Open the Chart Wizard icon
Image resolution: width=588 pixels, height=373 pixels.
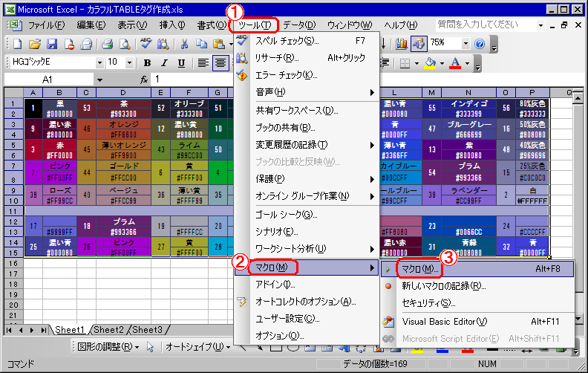pyautogui.click(x=402, y=43)
